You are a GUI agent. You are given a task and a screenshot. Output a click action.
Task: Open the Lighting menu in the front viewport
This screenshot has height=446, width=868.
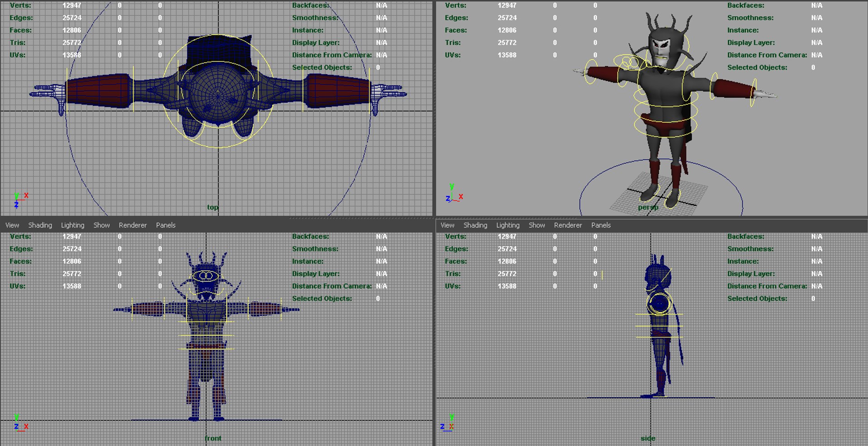tap(73, 225)
